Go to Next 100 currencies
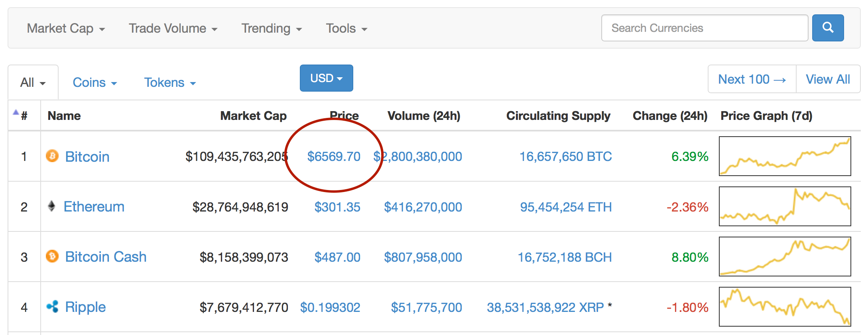 coord(752,79)
